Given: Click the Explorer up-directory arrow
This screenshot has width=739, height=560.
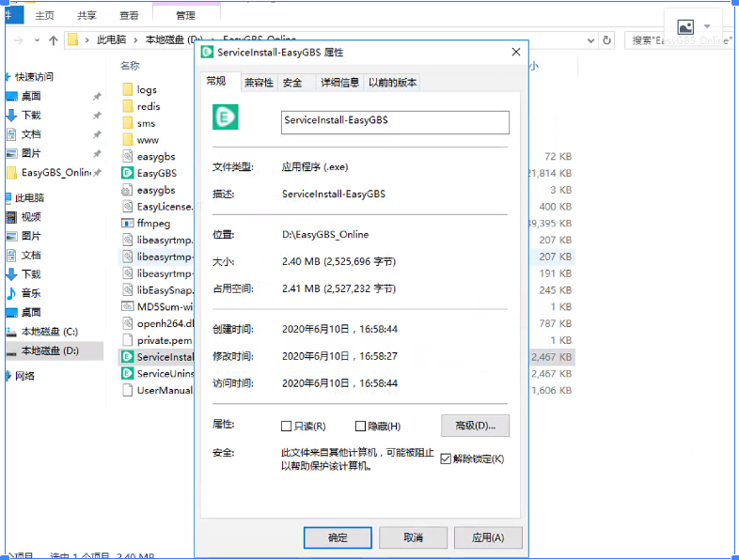Looking at the screenshot, I should tap(54, 40).
